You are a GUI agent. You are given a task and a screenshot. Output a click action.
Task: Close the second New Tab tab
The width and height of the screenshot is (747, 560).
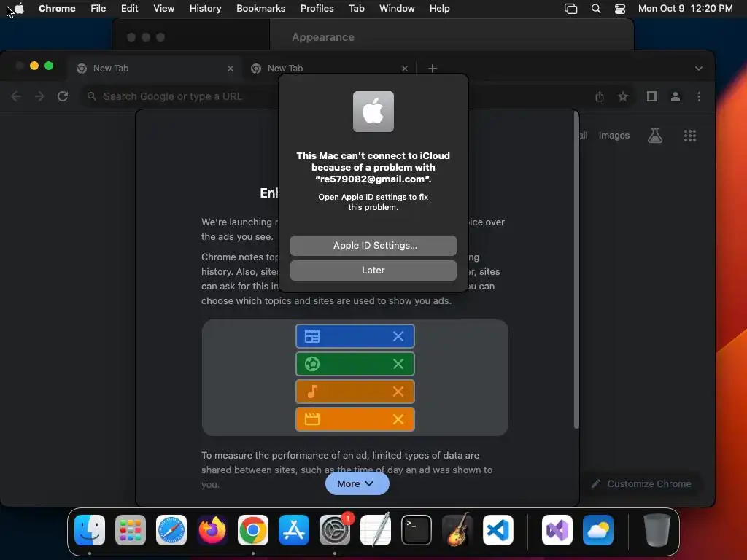tap(404, 69)
